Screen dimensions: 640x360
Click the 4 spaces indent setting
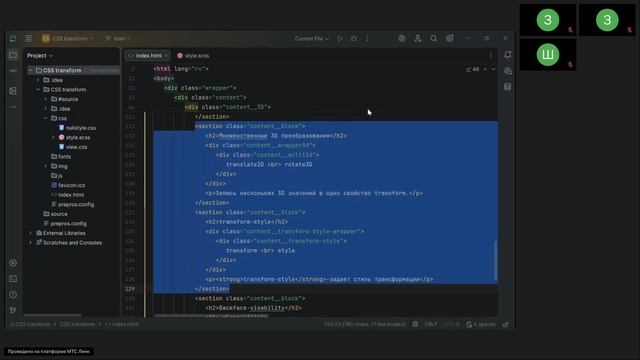point(485,324)
